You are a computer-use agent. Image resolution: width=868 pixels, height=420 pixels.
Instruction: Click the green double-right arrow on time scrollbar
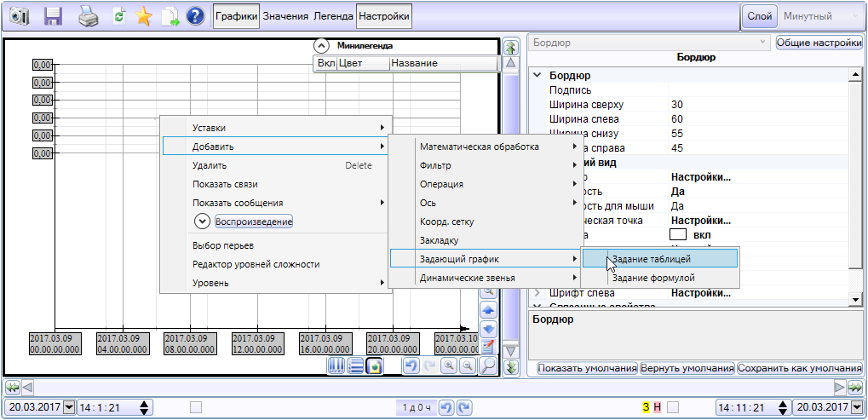click(855, 386)
